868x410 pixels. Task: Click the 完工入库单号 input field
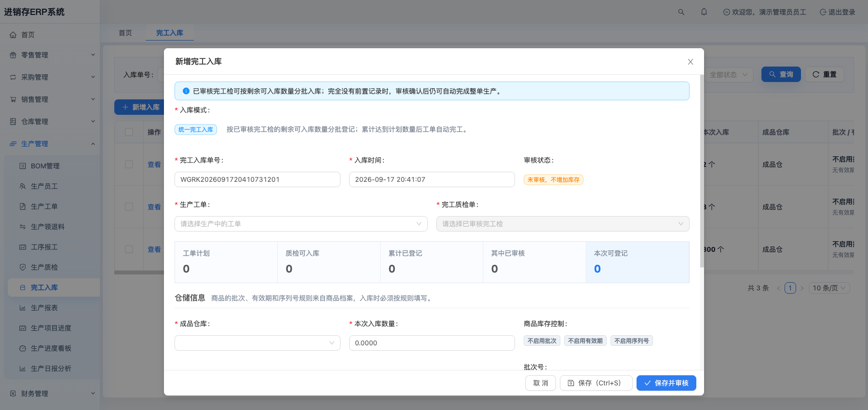coord(258,179)
